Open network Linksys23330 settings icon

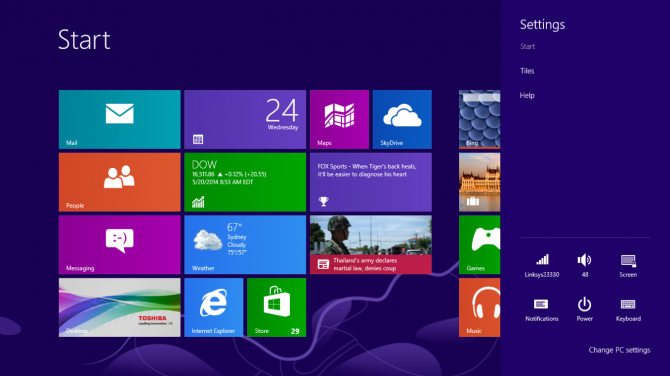[x=542, y=266]
